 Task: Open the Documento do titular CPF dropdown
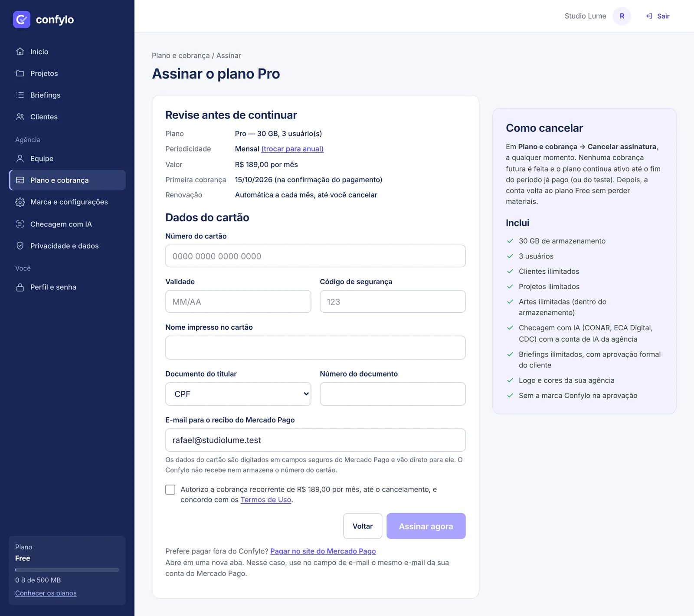click(x=238, y=394)
